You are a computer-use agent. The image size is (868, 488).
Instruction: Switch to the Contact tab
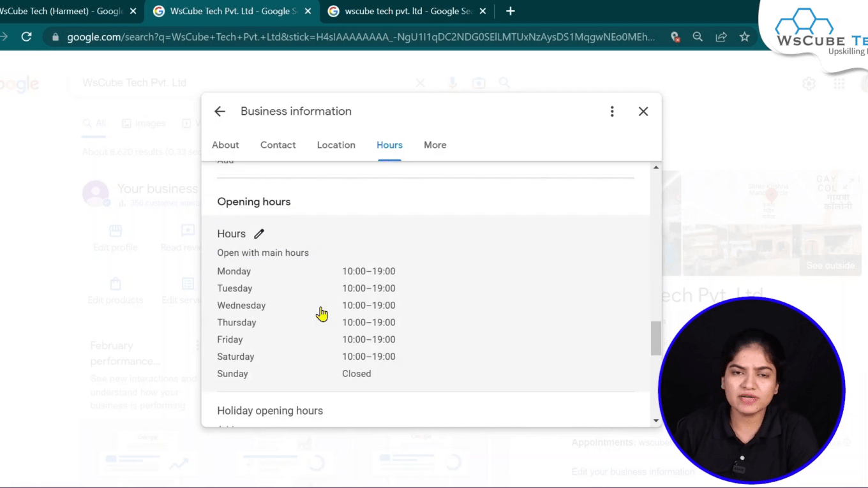[x=278, y=145]
